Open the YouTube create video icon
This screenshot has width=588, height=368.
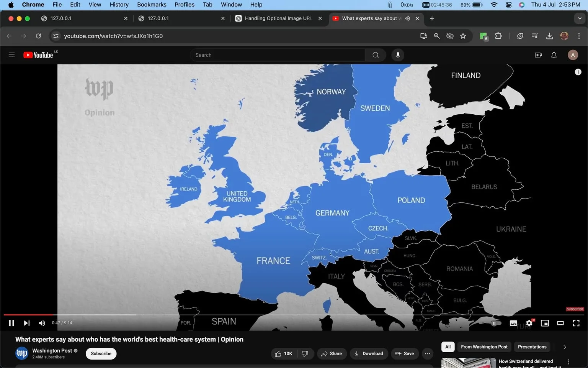pos(538,55)
